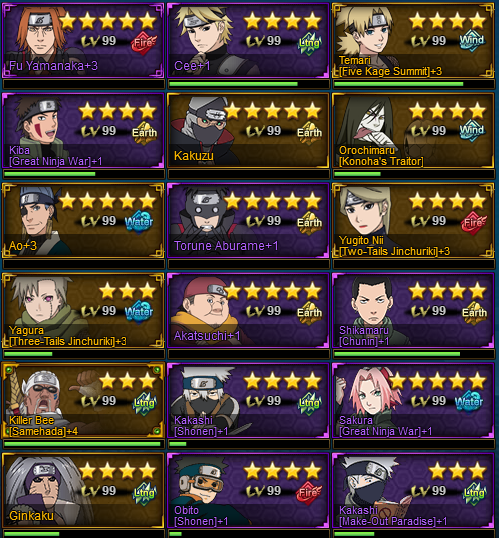Screen dimensions: 499x538
Task: Click the LV 99 label on Kakashi [Shonen]
Action: (x=265, y=400)
